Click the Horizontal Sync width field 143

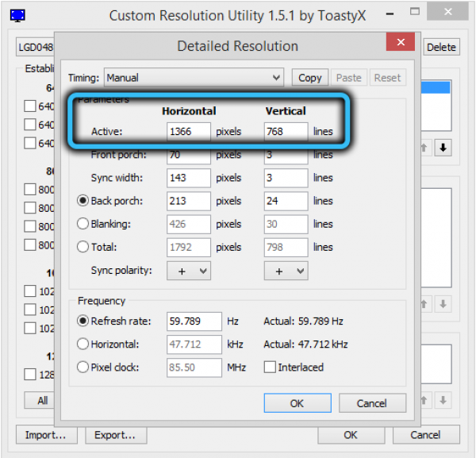189,178
